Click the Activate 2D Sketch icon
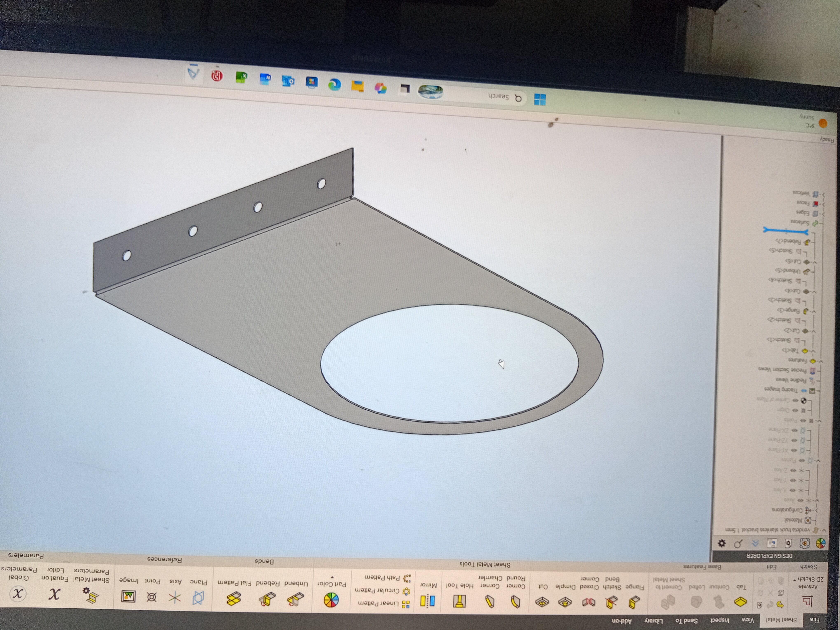Image resolution: width=840 pixels, height=630 pixels. click(807, 602)
